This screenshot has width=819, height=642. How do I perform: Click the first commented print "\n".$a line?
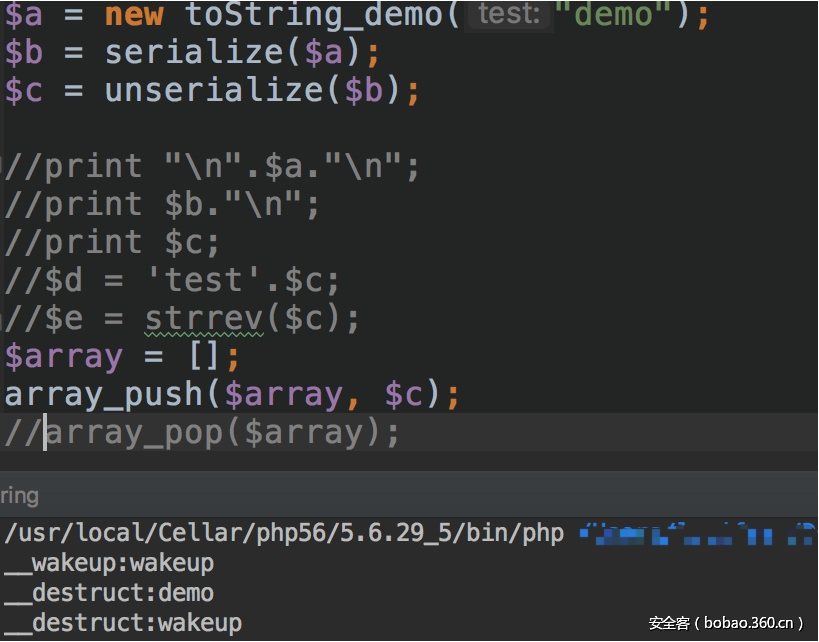212,166
